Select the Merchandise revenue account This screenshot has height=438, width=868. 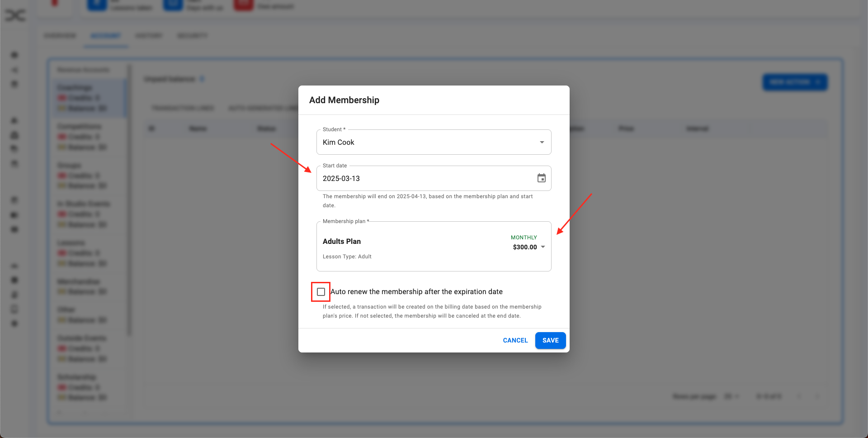(79, 282)
